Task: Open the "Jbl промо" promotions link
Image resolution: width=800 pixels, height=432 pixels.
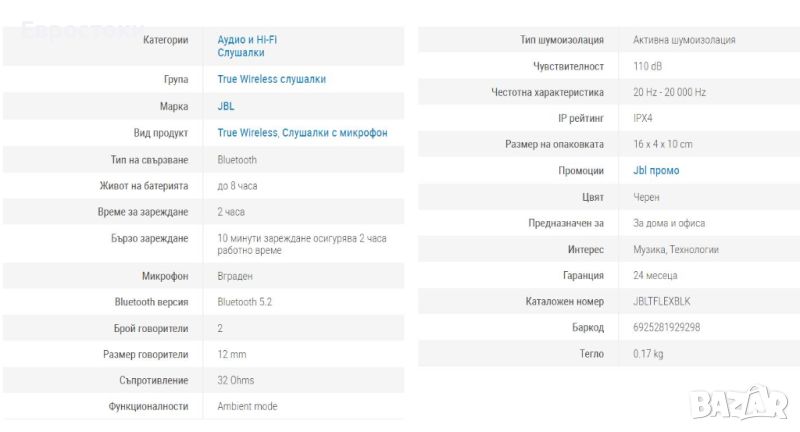Action: click(x=656, y=171)
